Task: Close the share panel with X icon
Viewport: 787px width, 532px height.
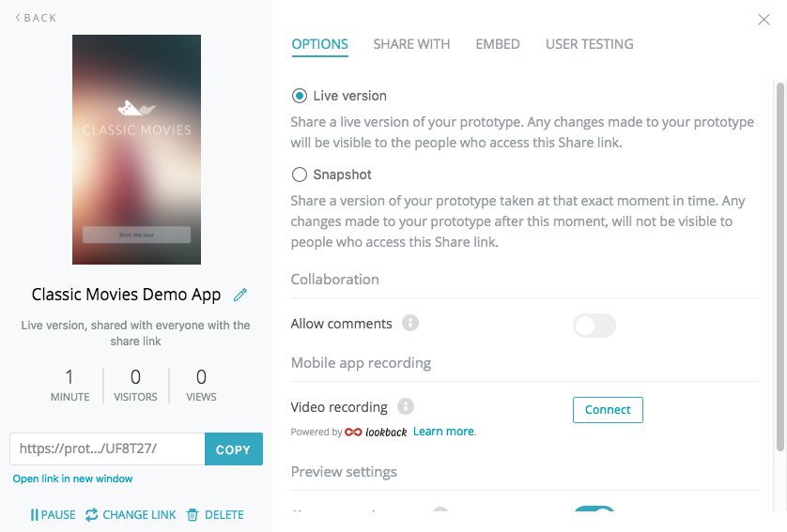Action: point(764,20)
